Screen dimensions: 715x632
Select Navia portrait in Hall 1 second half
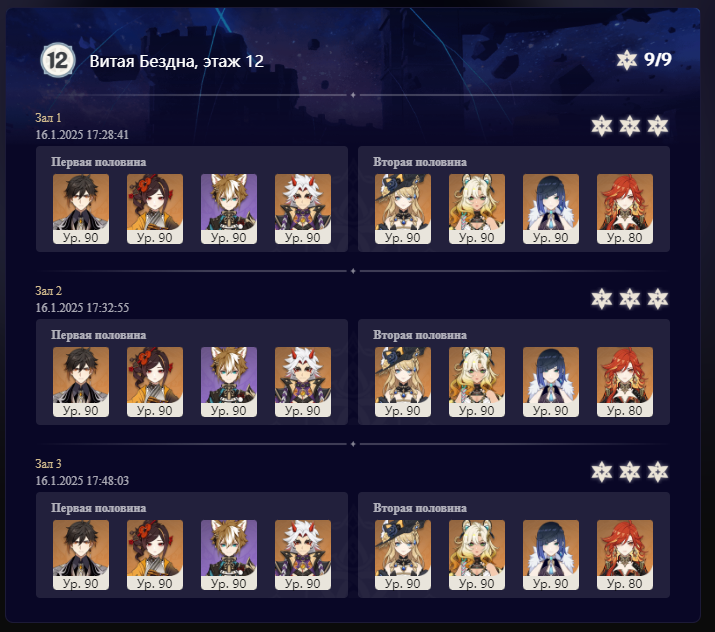pos(403,209)
